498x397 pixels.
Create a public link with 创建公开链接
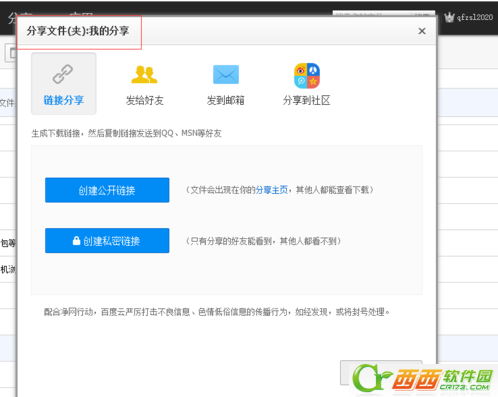tap(107, 190)
